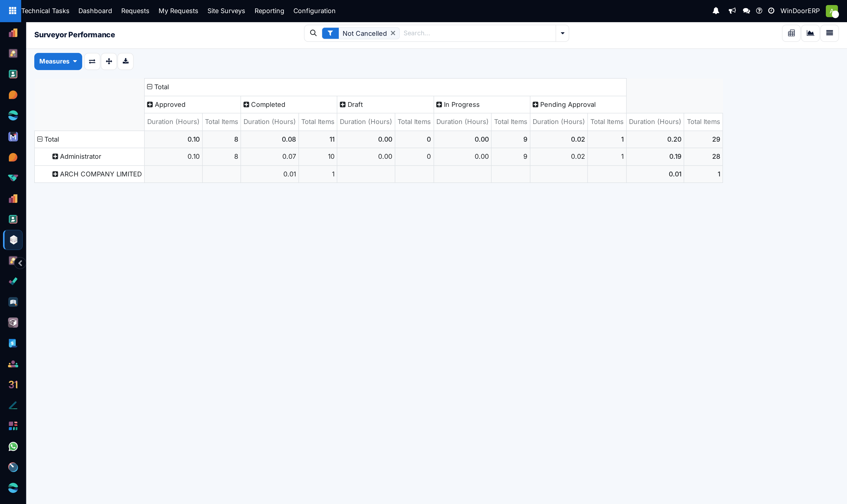Expand the Draft column
The width and height of the screenshot is (847, 504).
click(x=343, y=105)
